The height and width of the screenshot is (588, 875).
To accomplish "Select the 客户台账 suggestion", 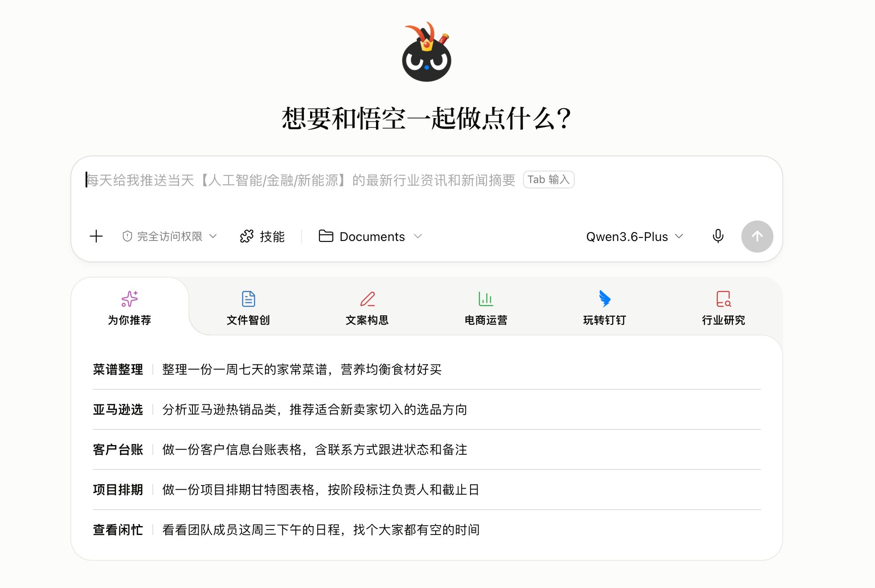I will 280,449.
